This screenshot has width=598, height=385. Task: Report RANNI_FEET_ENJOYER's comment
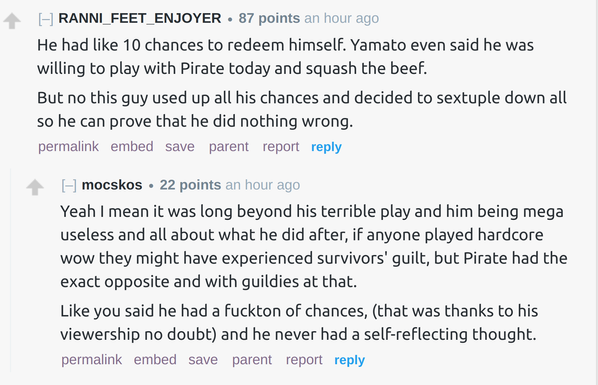coord(281,147)
